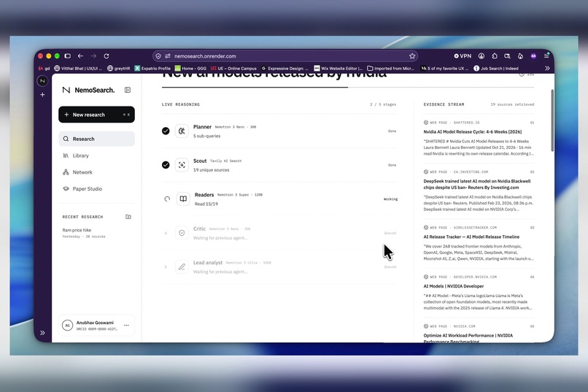Click the Planner agent icon
The width and height of the screenshot is (588, 392).
[182, 131]
